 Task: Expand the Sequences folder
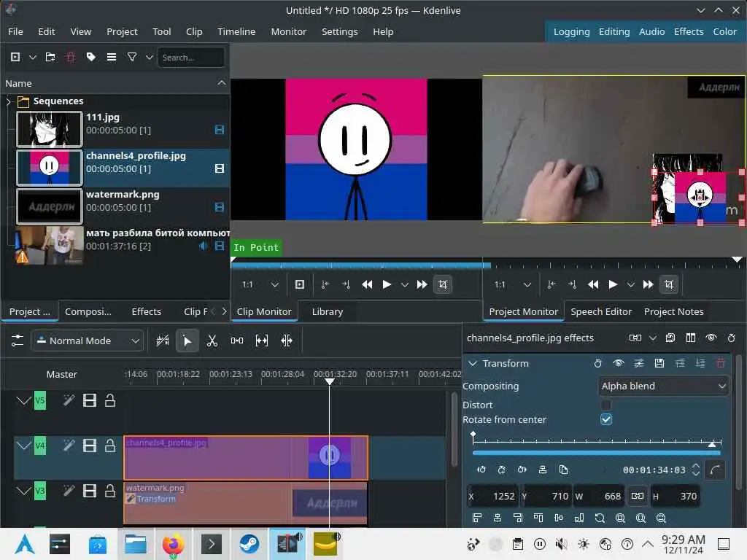pyautogui.click(x=8, y=101)
